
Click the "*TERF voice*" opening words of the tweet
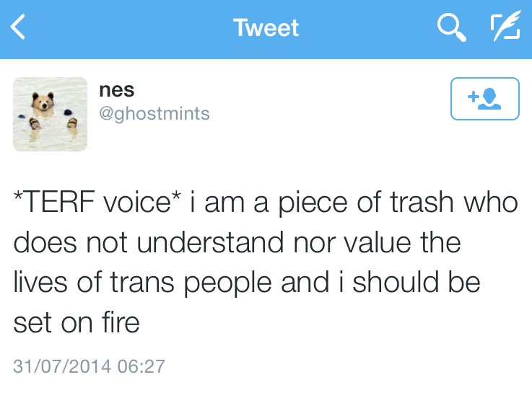click(97, 203)
